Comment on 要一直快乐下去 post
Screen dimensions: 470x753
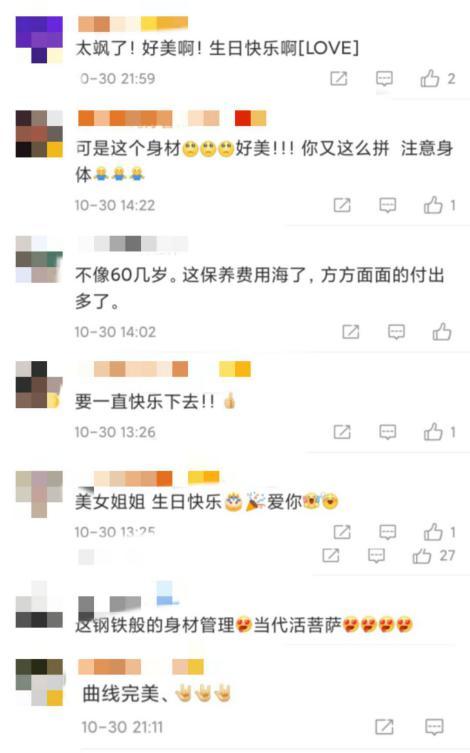click(387, 432)
